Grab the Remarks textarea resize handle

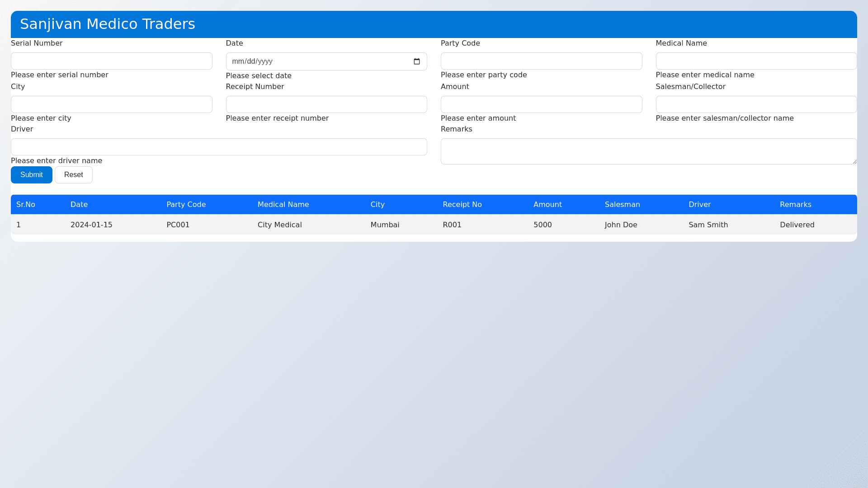click(854, 162)
